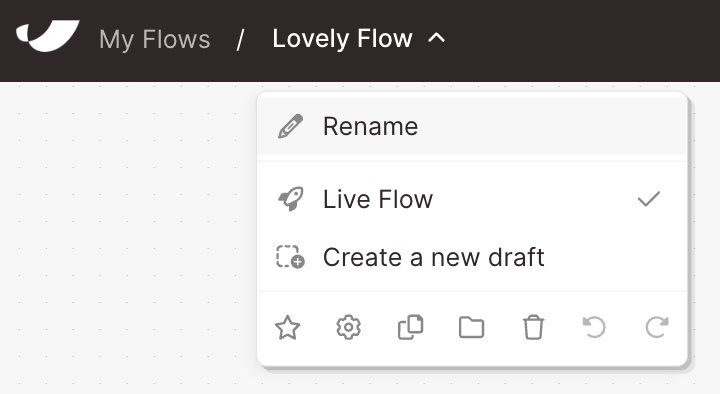Click the redo arrow icon
The image size is (720, 394).
pos(657,327)
